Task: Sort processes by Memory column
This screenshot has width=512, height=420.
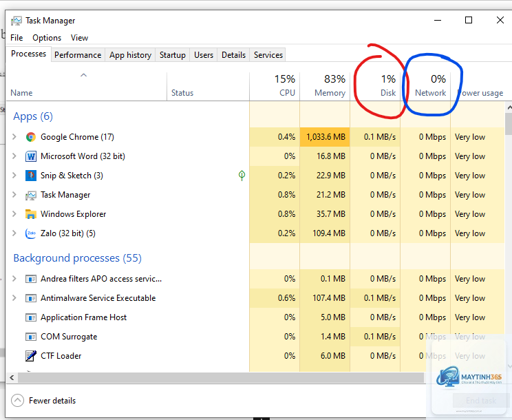Action: [325, 87]
